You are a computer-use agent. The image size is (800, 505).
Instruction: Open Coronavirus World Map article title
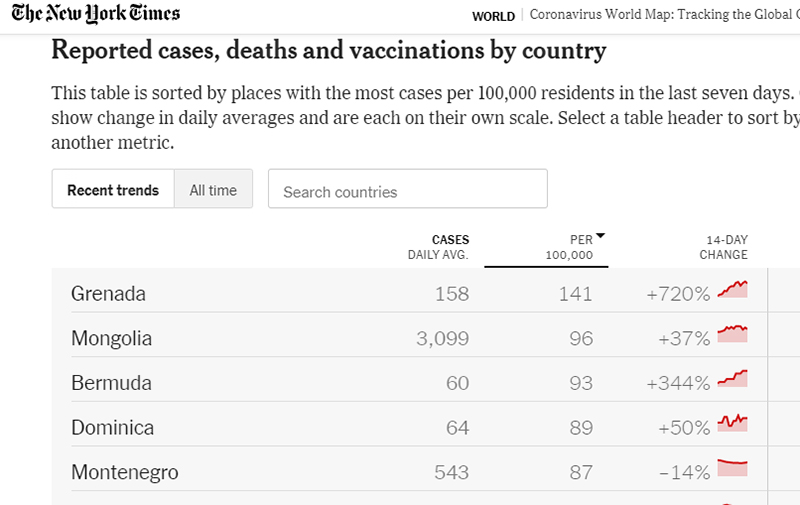pos(662,16)
